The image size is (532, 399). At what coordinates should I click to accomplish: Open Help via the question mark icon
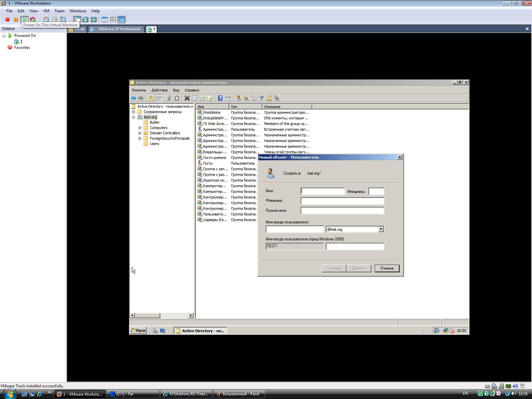[220, 98]
